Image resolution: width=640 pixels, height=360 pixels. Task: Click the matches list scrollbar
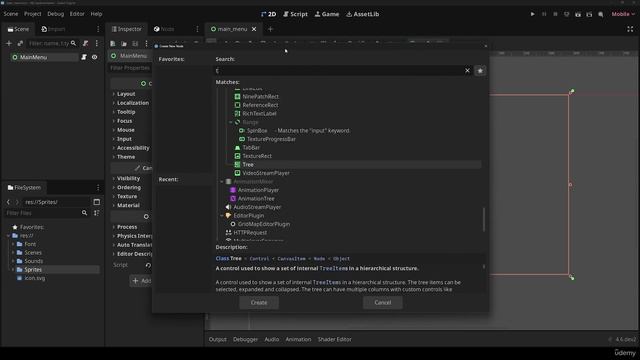coord(484,220)
